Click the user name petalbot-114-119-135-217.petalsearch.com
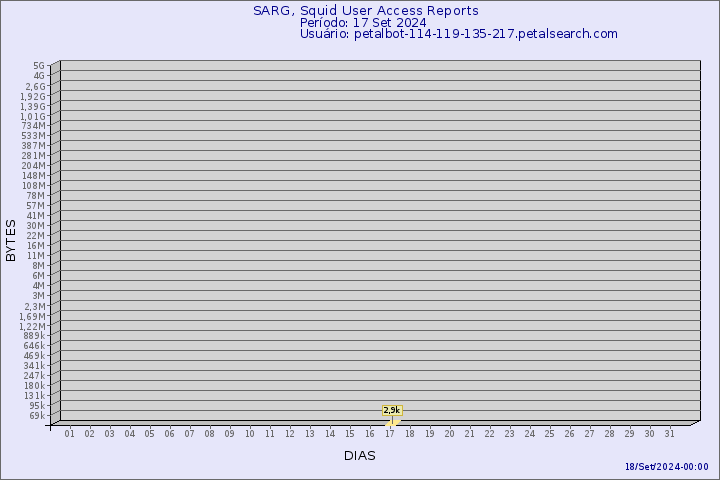 (x=486, y=34)
